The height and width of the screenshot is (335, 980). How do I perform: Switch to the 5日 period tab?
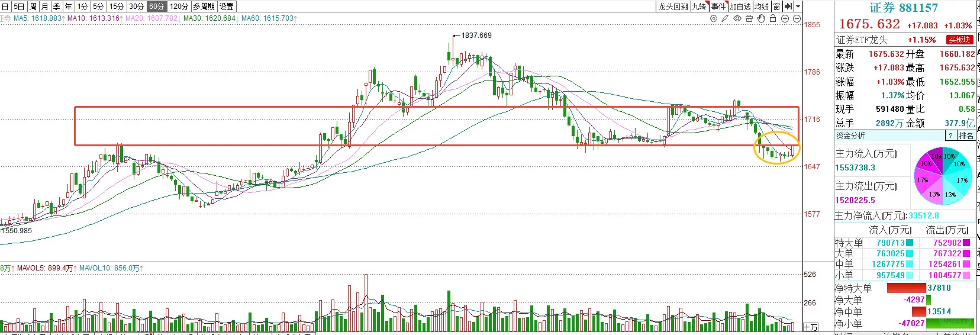click(19, 7)
